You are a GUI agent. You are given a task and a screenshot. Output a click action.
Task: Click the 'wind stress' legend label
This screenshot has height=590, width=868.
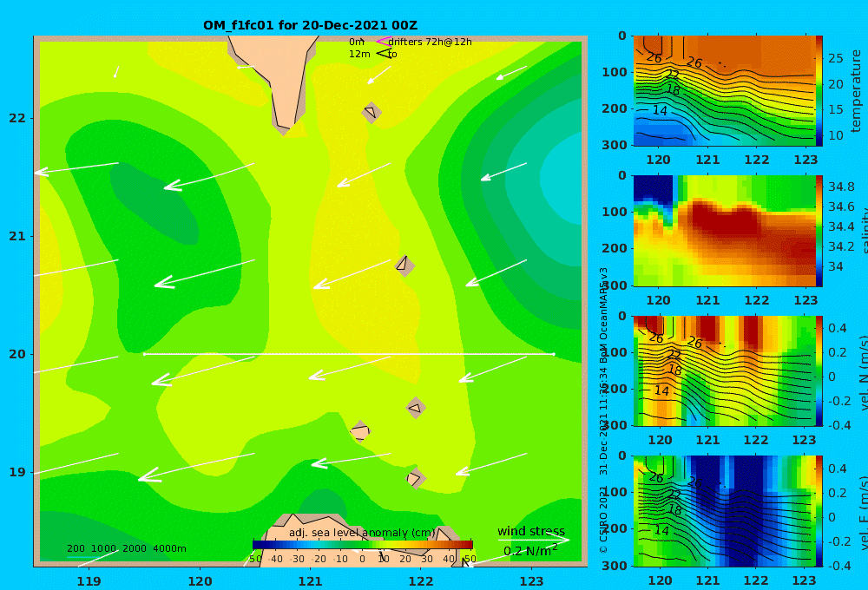(x=531, y=531)
